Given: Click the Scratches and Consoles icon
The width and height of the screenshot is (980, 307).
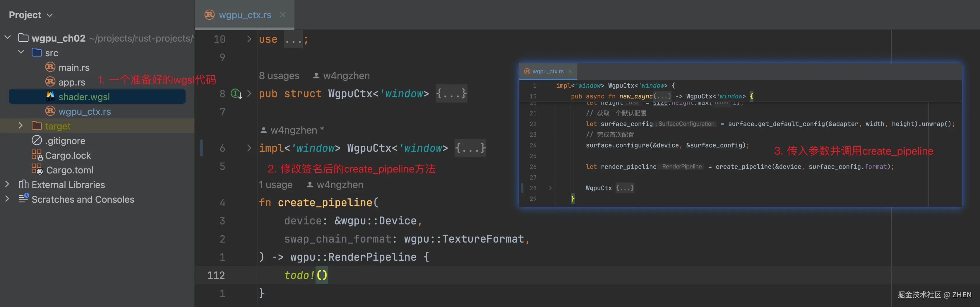Looking at the screenshot, I should (x=24, y=198).
